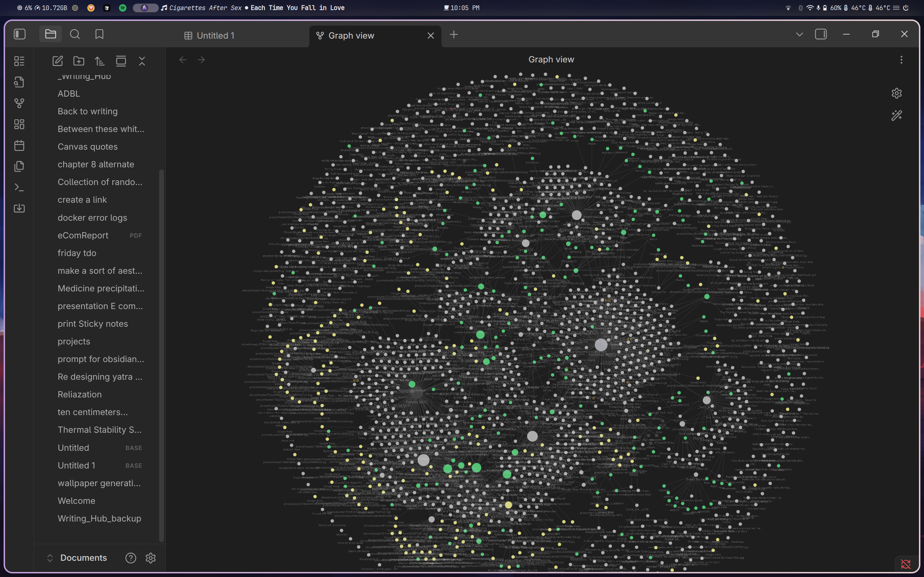Click new note icon in file explorer
The image size is (924, 577).
[x=58, y=61]
